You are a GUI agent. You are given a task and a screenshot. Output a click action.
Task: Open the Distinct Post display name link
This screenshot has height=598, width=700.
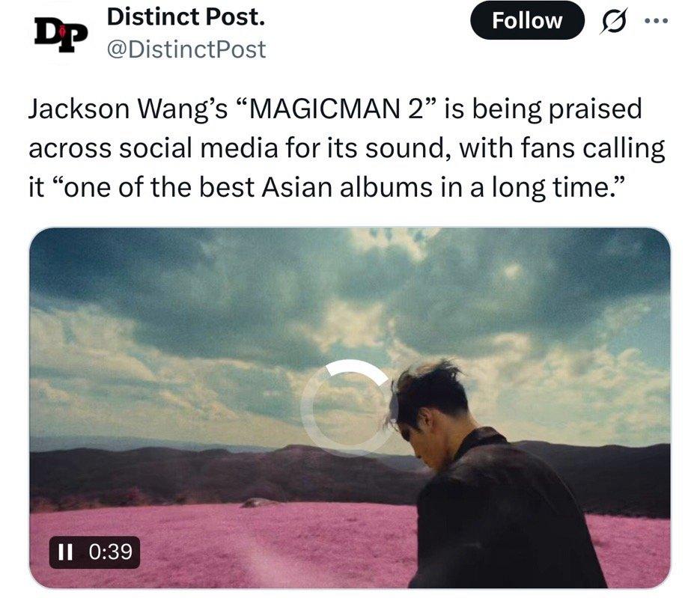186,17
